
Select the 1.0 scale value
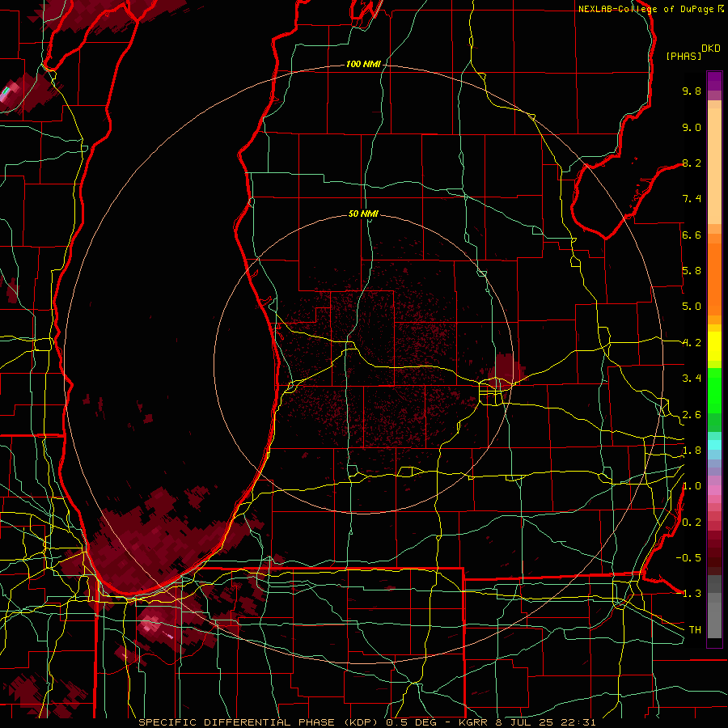(692, 486)
